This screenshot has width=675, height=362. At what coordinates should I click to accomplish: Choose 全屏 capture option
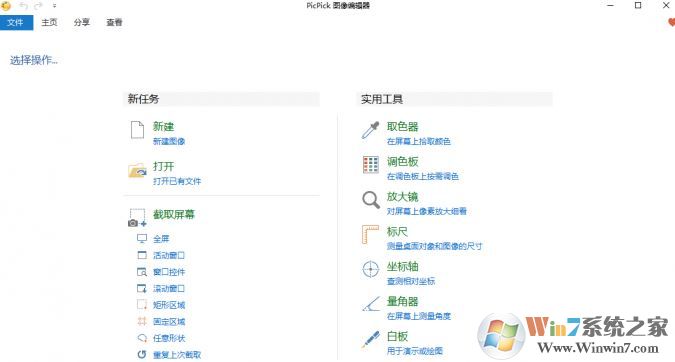coord(161,239)
